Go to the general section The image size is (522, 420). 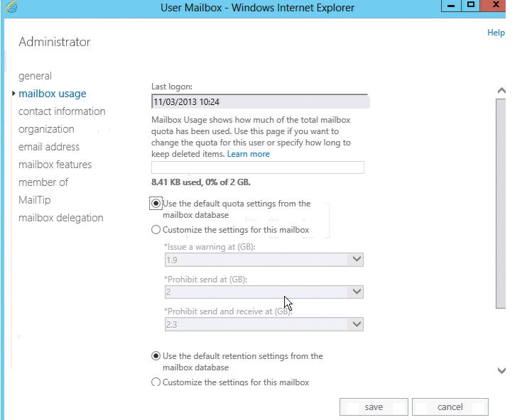click(35, 76)
